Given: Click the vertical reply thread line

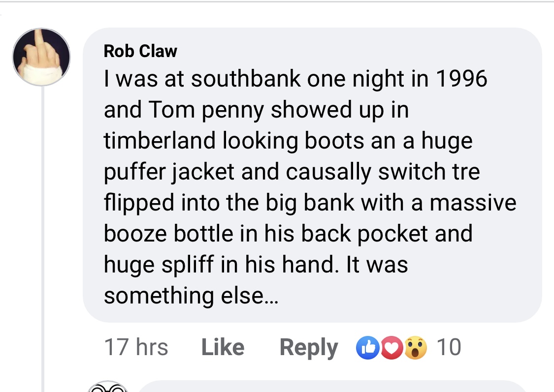Looking at the screenshot, I should [43, 238].
